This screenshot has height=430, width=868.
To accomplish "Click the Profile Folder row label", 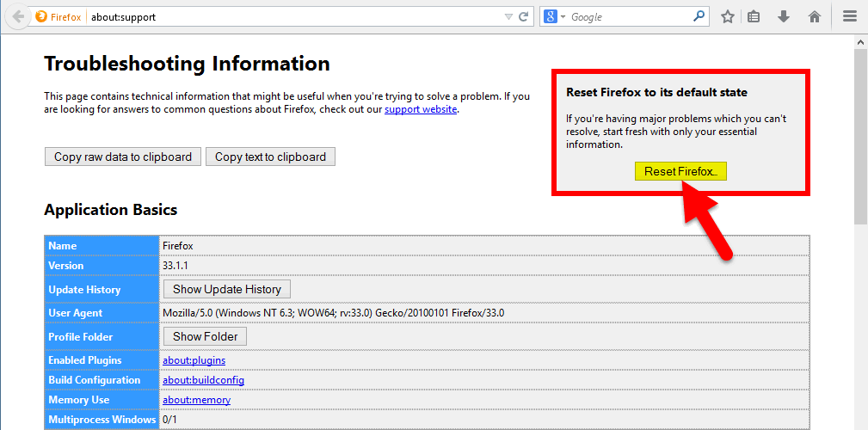I will click(x=81, y=337).
